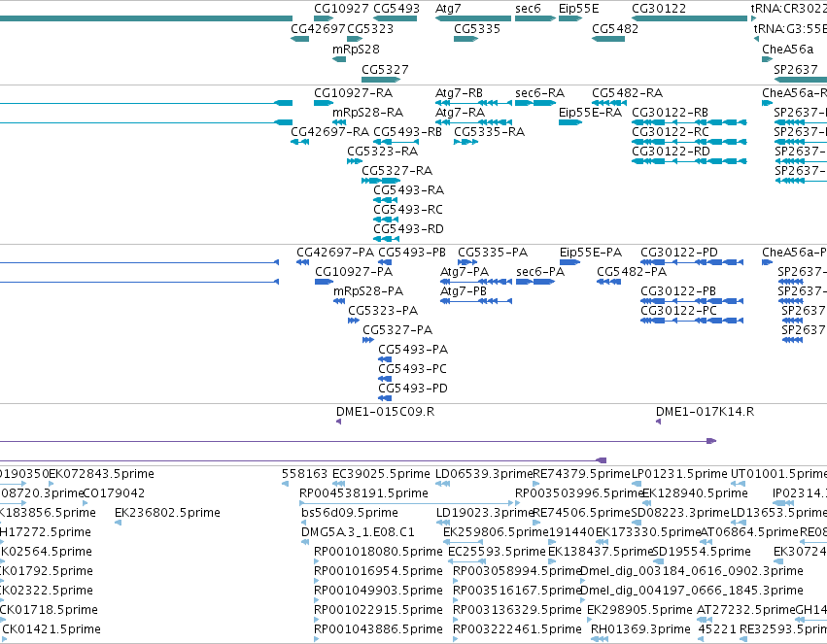The height and width of the screenshot is (644, 827).
Task: Click the CG5493-PC protein label
Action: tap(412, 369)
